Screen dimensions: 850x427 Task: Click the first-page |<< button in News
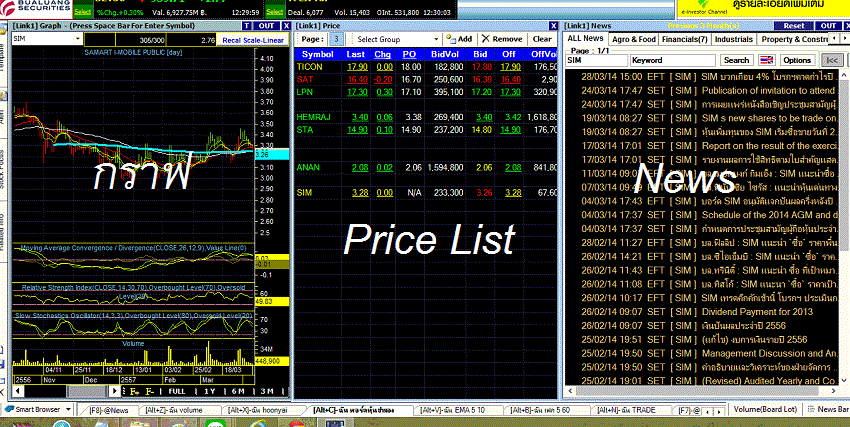click(x=832, y=60)
